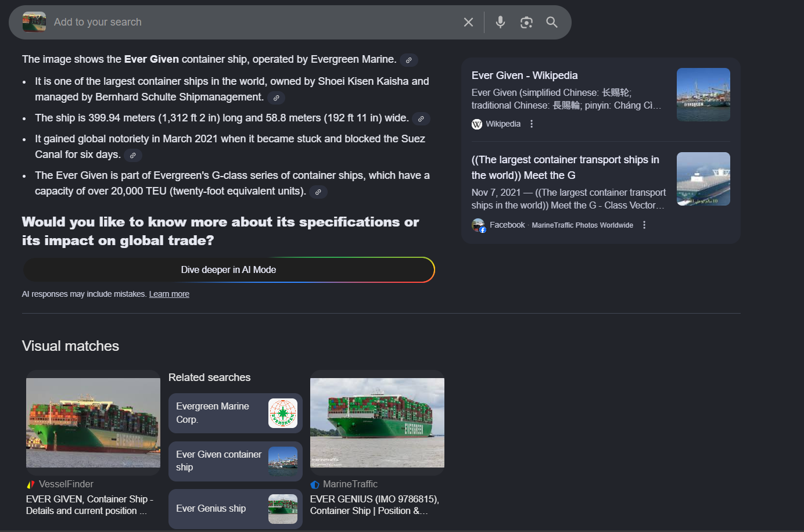Open three-dot menu beside Wikipedia source
Image resolution: width=804 pixels, height=532 pixels.
tap(532, 124)
